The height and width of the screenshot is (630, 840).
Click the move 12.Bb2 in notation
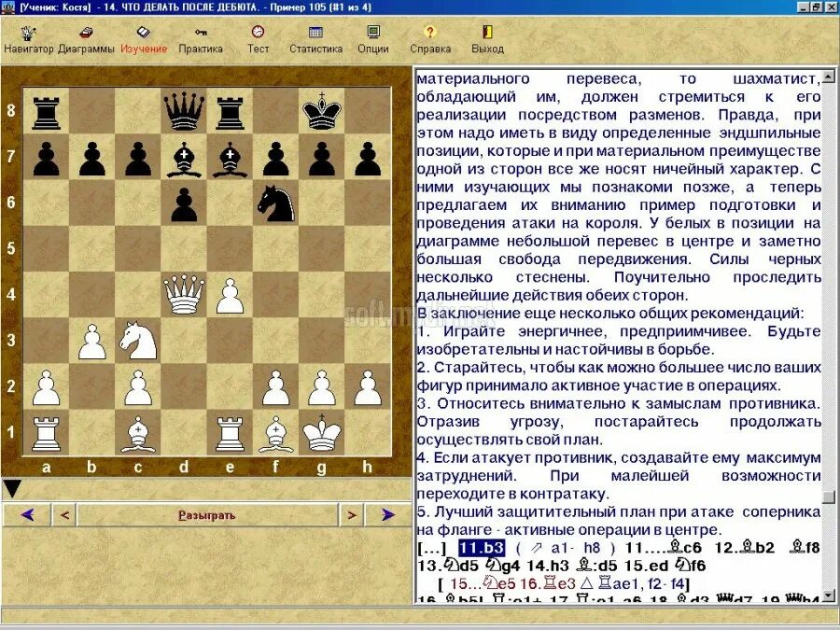click(x=745, y=548)
